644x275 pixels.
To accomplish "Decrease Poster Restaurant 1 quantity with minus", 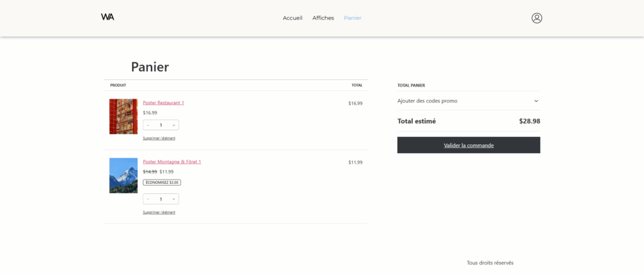I will pyautogui.click(x=148, y=125).
